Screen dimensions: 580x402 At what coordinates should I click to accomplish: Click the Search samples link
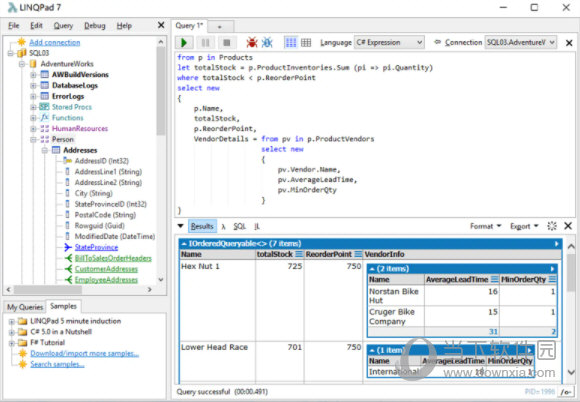(x=57, y=364)
